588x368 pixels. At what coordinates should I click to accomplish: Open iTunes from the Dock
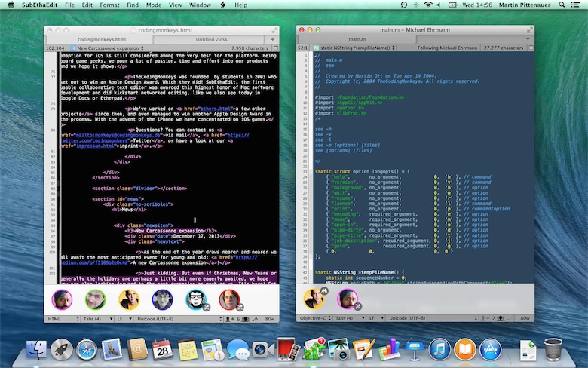pyautogui.click(x=439, y=350)
